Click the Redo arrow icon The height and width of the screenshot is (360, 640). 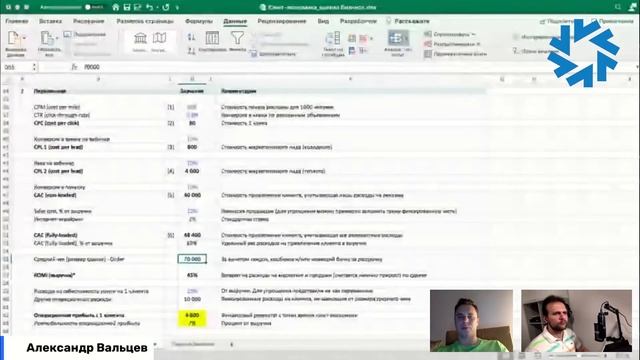(x=166, y=7)
